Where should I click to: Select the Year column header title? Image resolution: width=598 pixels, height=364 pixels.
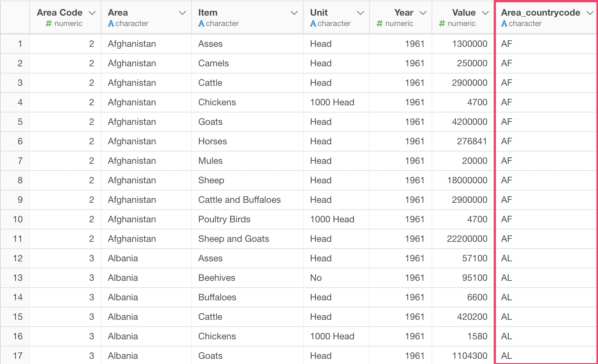tap(404, 13)
